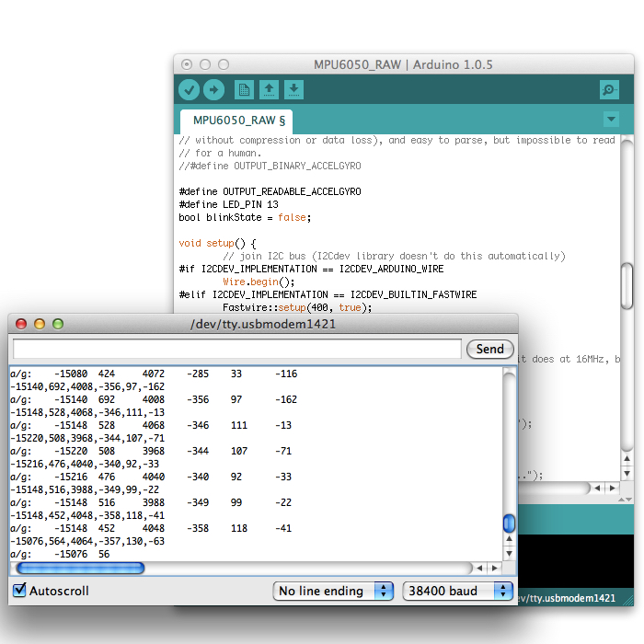
Task: Click serial output '-15140,692,4008,-356,97,-162'
Action: coord(87,387)
